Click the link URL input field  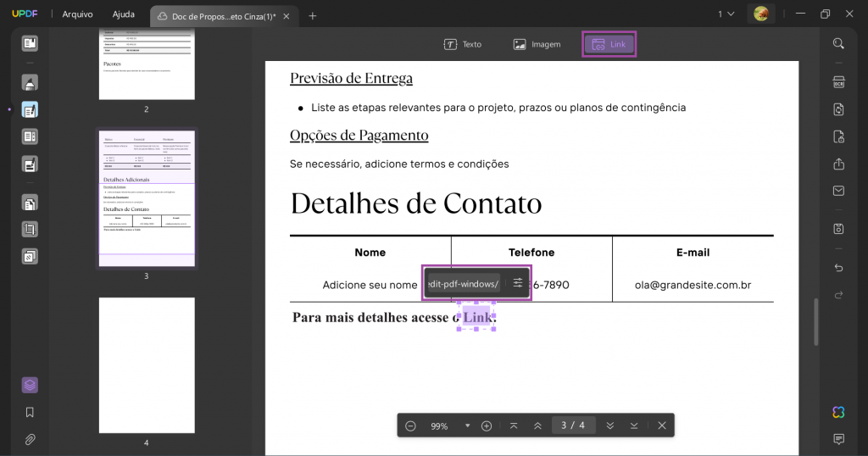[x=464, y=284]
